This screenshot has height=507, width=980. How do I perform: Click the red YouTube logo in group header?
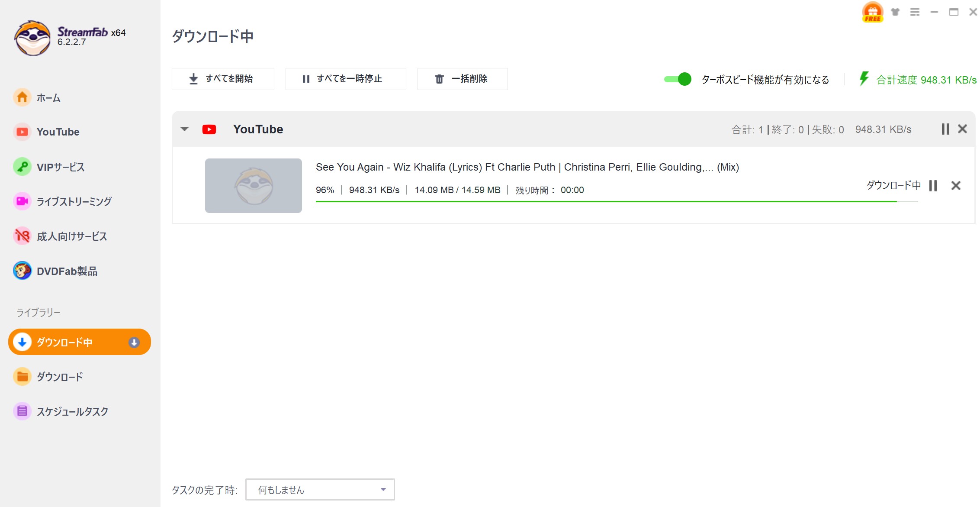coord(209,129)
